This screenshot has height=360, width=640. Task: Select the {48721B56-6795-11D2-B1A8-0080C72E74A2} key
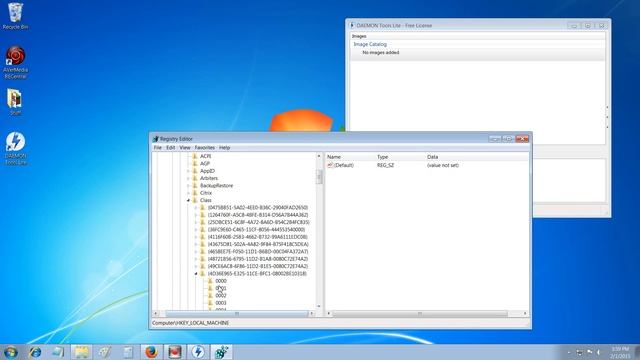point(258,259)
